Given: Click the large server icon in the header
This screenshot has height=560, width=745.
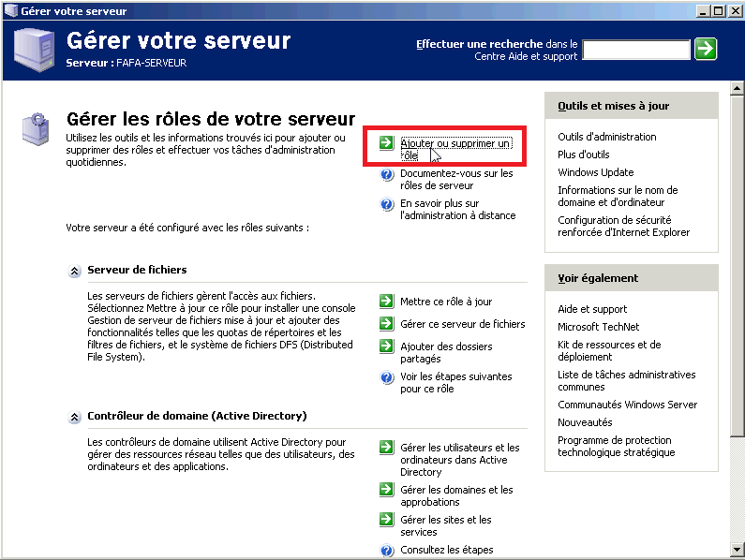Looking at the screenshot, I should pos(34,50).
